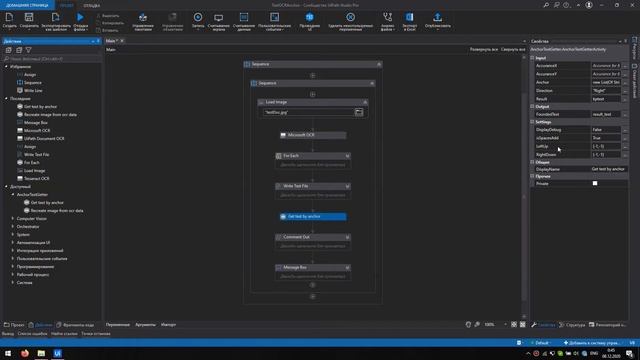Click the fit-to-screen icon in designer footer
The height and width of the screenshot is (360, 640).
point(514,324)
